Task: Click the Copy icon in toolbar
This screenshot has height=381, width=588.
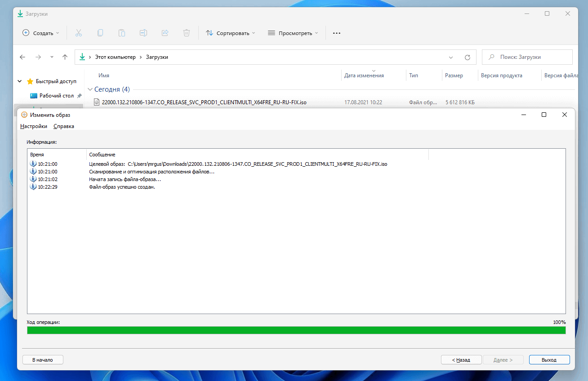Action: [x=100, y=33]
